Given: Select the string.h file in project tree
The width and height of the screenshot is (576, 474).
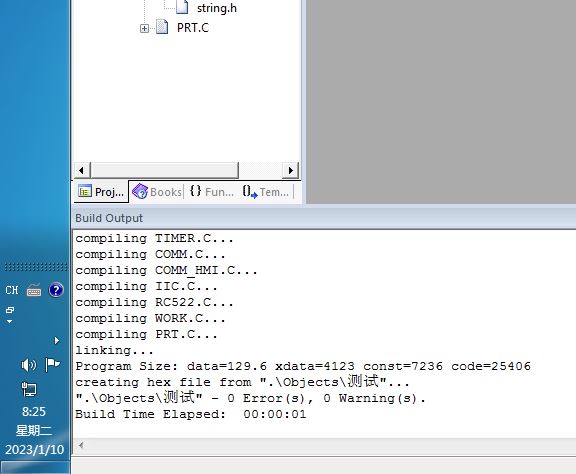Looking at the screenshot, I should tap(217, 8).
